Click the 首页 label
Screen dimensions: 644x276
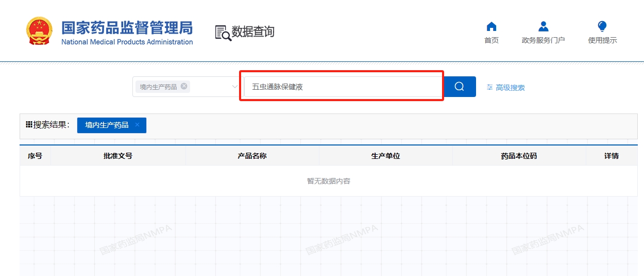[492, 40]
